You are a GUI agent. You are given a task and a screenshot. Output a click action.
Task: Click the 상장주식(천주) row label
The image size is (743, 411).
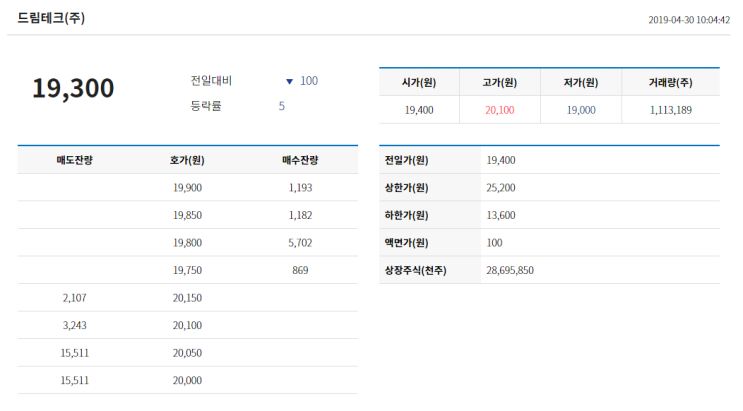[416, 270]
